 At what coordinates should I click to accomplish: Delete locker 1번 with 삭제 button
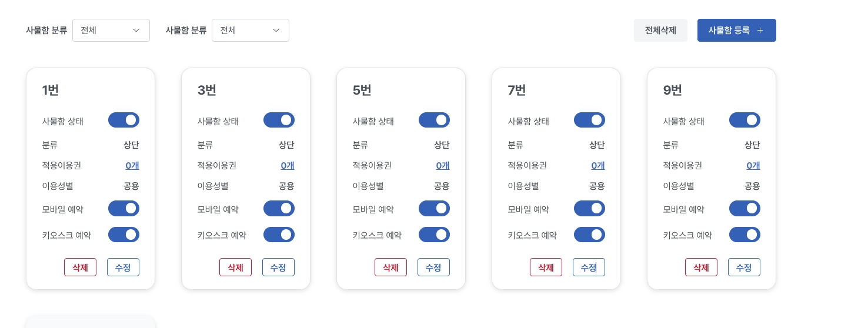pos(80,267)
